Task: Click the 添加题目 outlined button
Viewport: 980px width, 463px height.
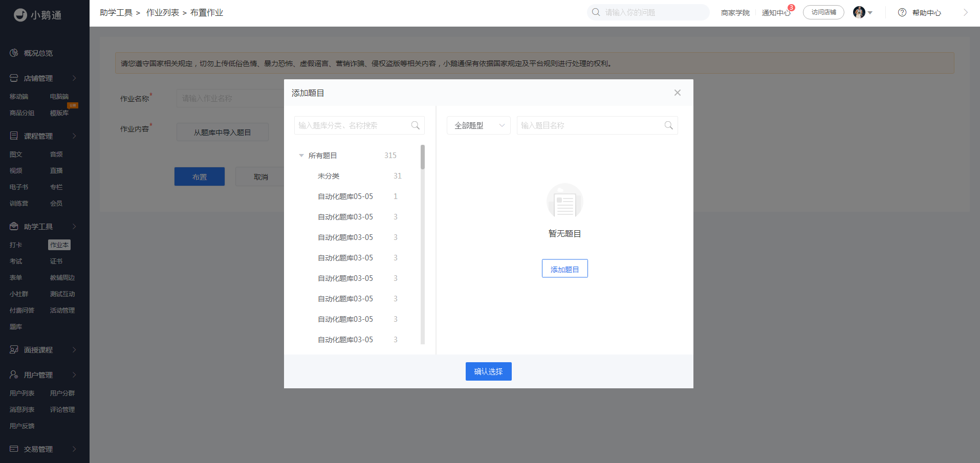Action: click(565, 269)
